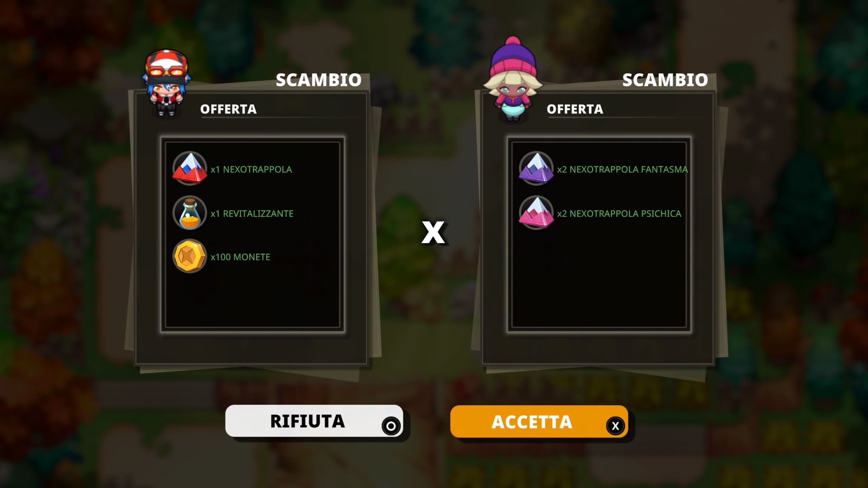Screen dimensions: 868x488
Task: Decline the trade with Rifiuta
Action: [x=314, y=421]
